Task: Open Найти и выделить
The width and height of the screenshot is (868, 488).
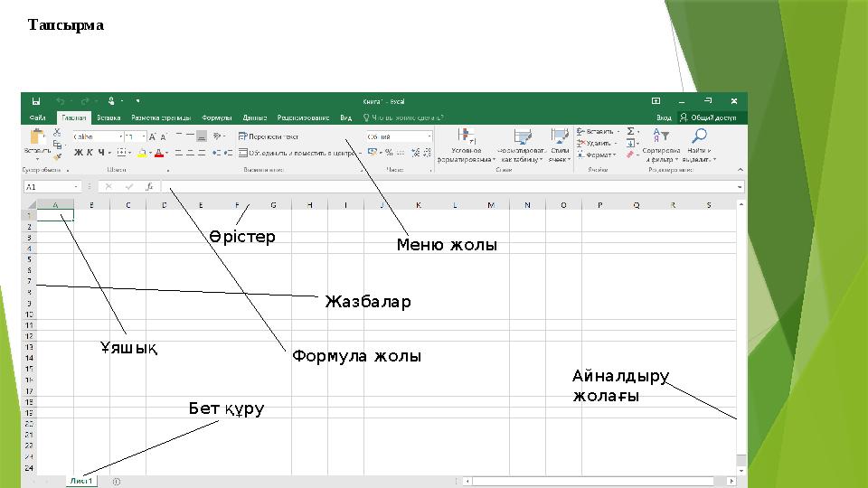Action: (699, 145)
